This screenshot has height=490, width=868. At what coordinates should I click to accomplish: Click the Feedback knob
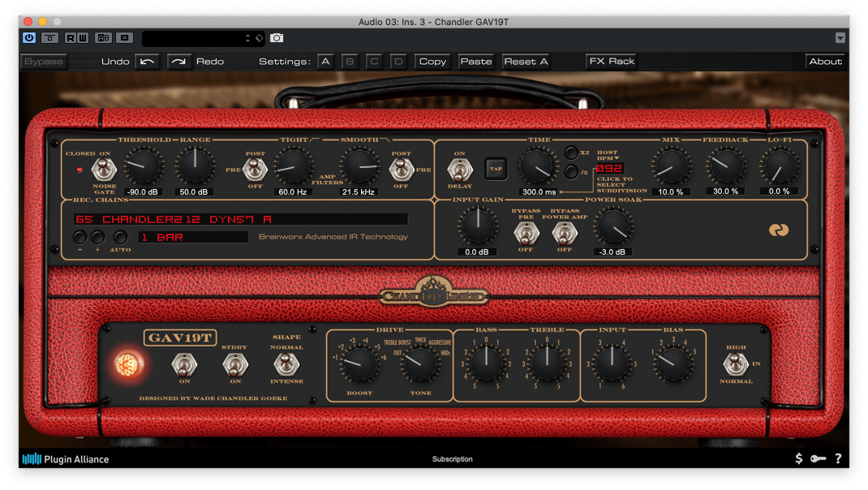(726, 165)
